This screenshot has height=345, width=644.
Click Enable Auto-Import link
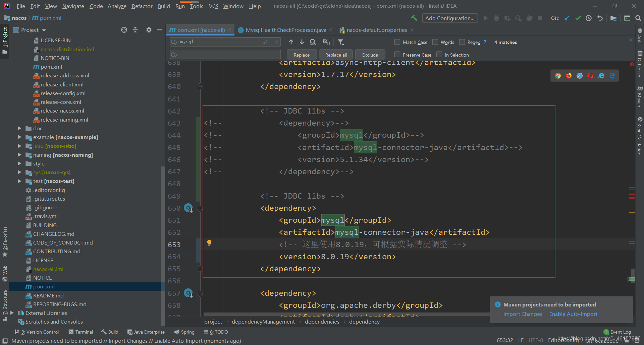coord(573,314)
